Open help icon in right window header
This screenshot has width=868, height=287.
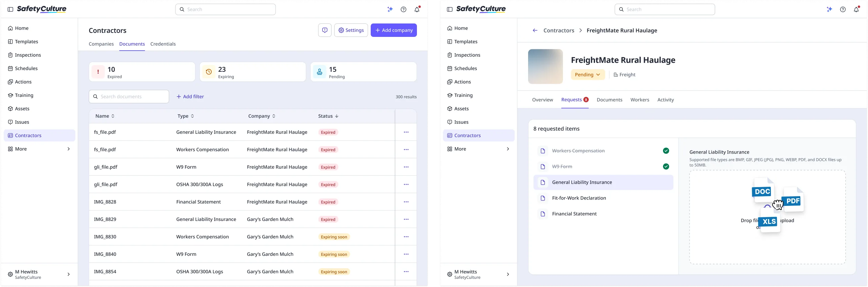coord(843,9)
